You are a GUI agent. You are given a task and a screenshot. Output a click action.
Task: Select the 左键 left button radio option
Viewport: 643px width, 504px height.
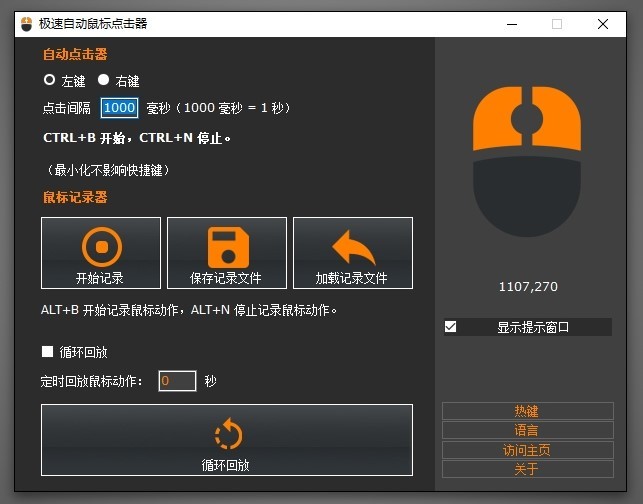pos(49,80)
